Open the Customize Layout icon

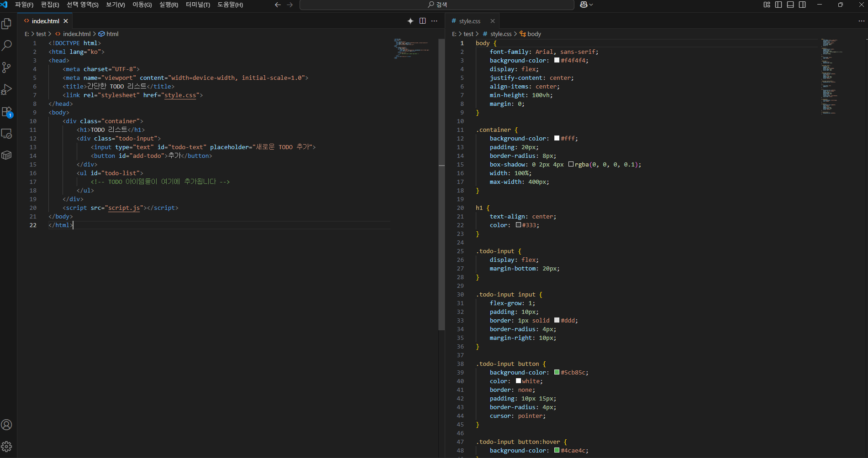point(767,5)
